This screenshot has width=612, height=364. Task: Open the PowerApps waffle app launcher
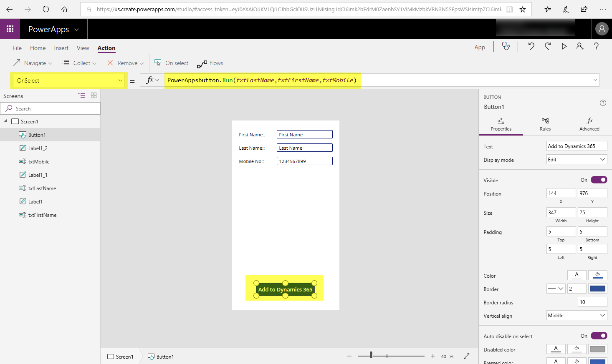tap(10, 29)
